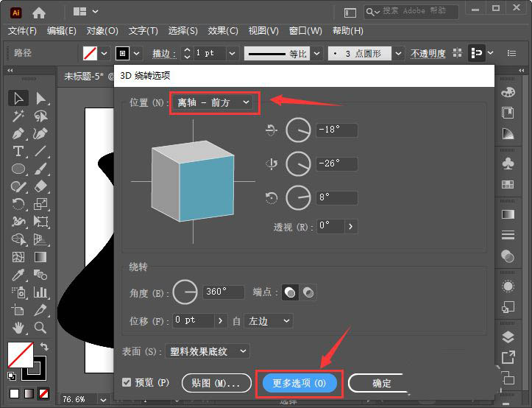
Task: Open the position 离轴-前方 dropdown
Action: 213,102
